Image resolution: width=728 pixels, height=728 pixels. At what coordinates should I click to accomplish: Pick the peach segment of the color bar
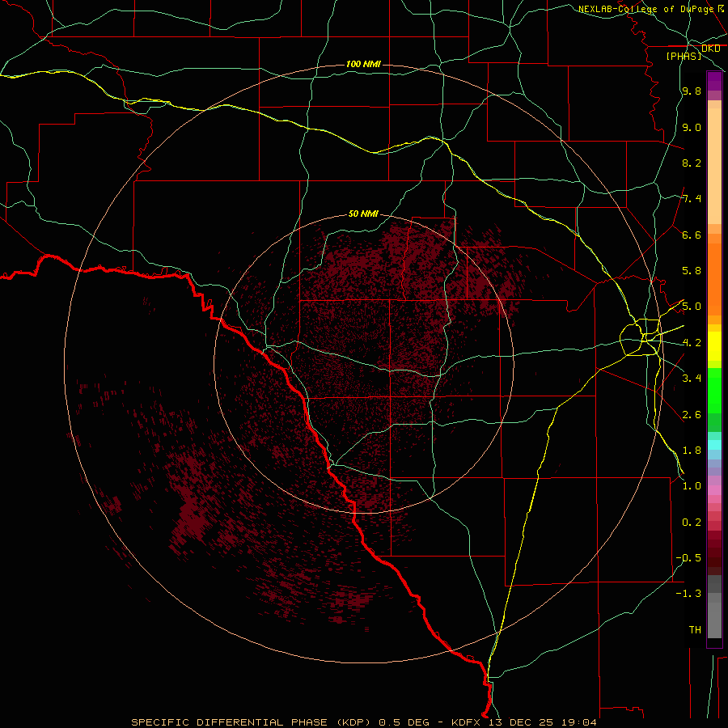point(714,166)
